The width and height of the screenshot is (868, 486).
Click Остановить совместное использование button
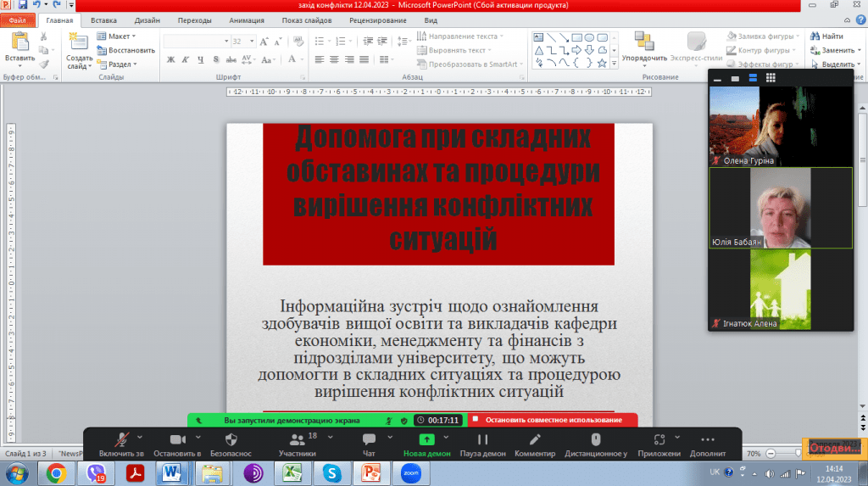coord(553,420)
